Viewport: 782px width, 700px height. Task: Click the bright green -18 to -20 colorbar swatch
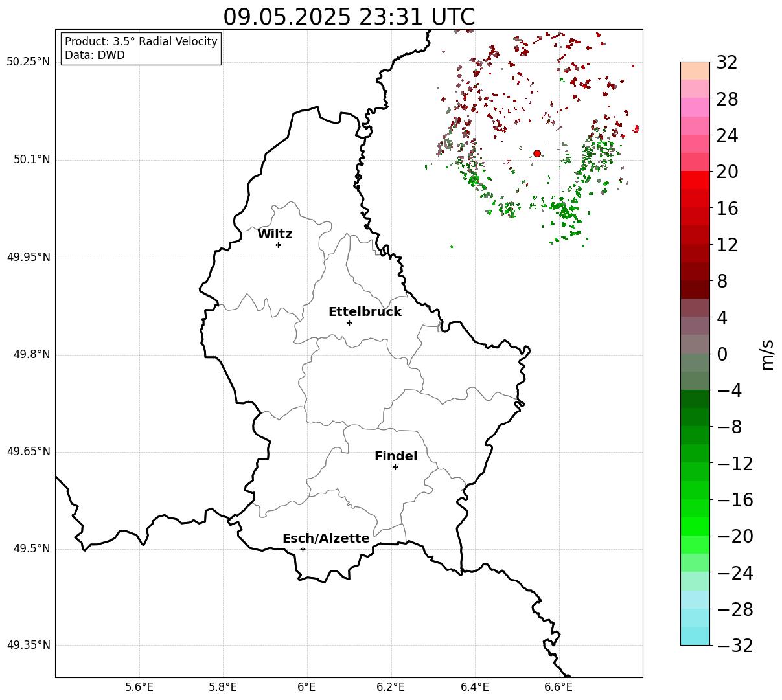[695, 526]
